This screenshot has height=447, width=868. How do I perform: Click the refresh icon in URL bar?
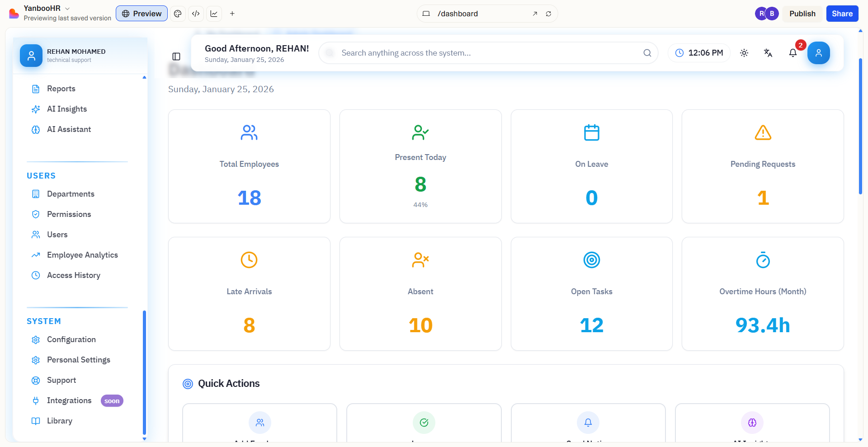click(x=548, y=14)
